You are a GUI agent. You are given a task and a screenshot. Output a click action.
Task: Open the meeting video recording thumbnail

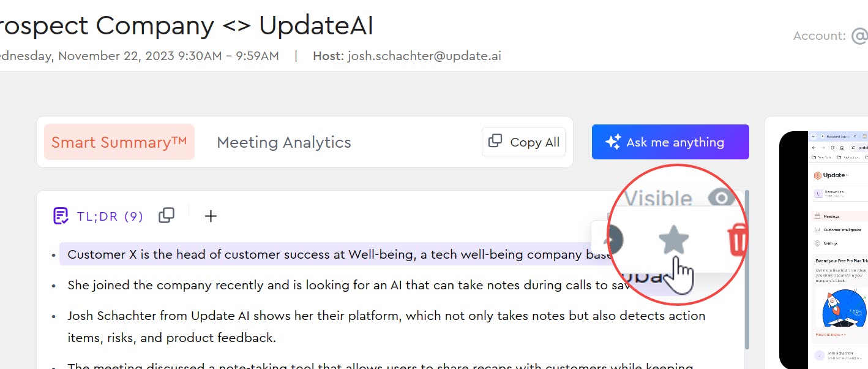click(x=823, y=250)
